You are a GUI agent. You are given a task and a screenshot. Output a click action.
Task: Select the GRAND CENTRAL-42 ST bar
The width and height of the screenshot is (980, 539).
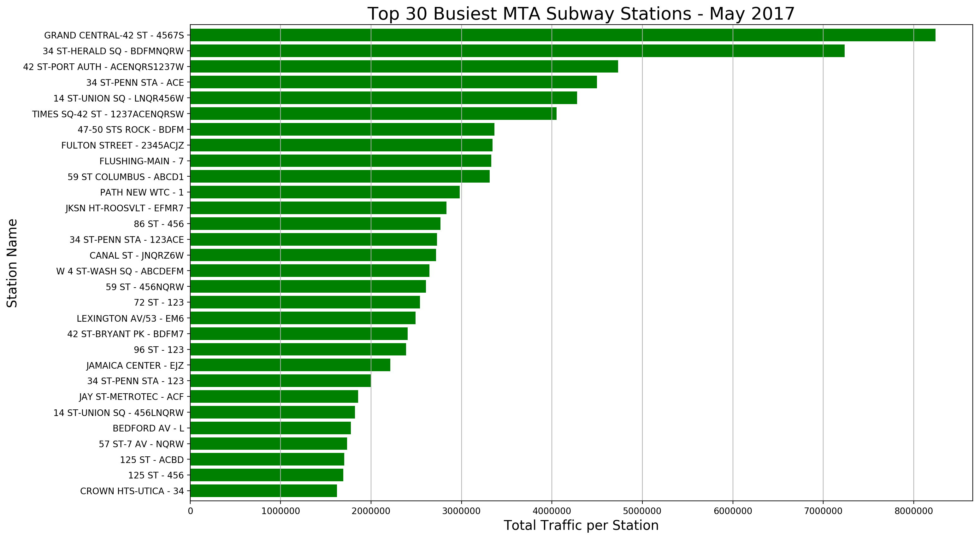[x=533, y=36]
